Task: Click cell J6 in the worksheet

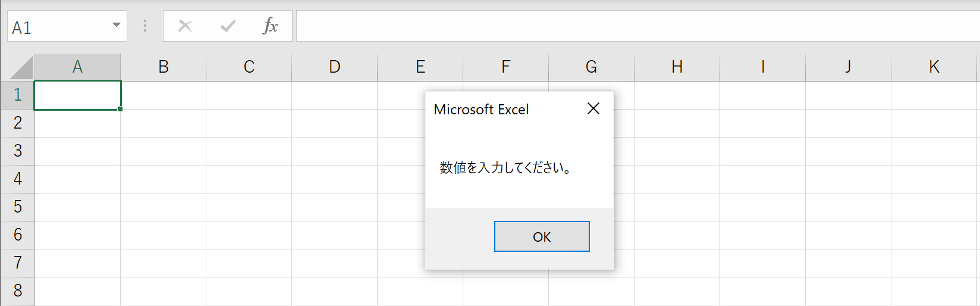Action: point(849,235)
